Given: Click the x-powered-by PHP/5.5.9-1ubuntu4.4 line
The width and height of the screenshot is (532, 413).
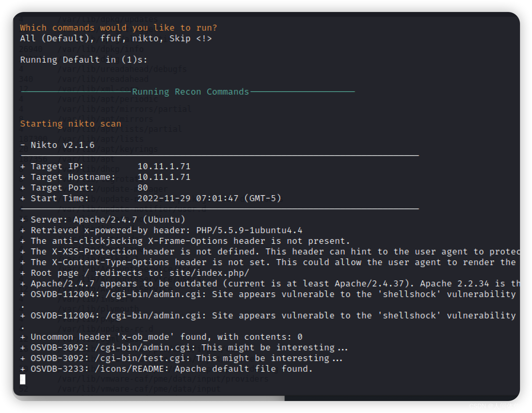Looking at the screenshot, I should click(x=161, y=230).
